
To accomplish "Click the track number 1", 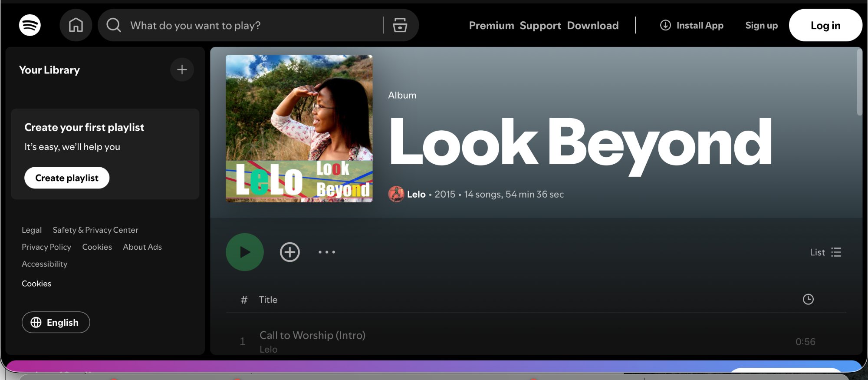I will pyautogui.click(x=243, y=342).
